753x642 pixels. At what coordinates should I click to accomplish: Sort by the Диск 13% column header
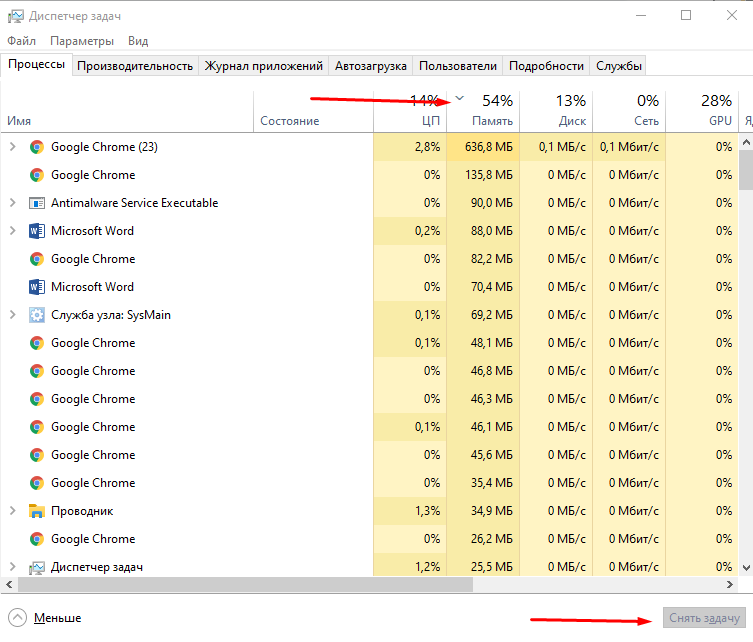pyautogui.click(x=556, y=111)
